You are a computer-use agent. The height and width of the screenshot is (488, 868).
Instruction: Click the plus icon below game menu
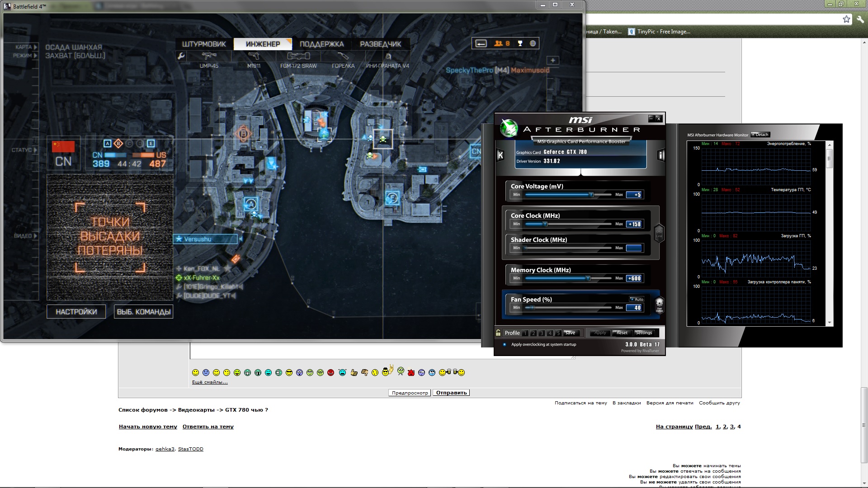[x=552, y=60]
